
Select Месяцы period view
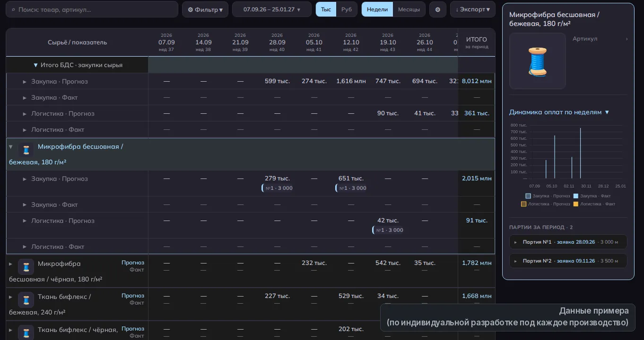pos(409,9)
